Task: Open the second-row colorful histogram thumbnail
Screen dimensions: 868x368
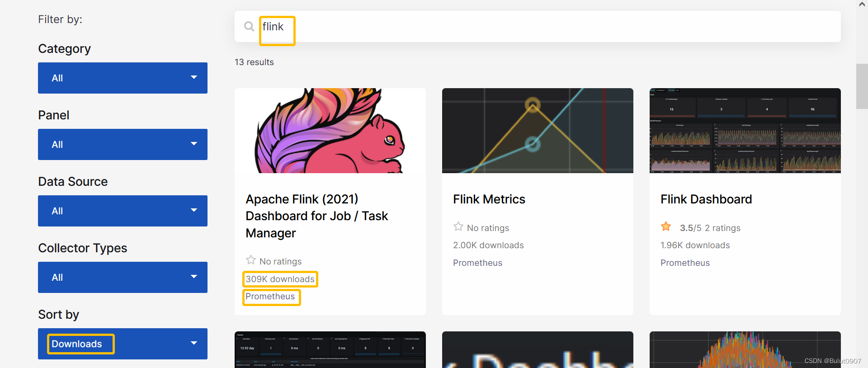Action: 745,349
